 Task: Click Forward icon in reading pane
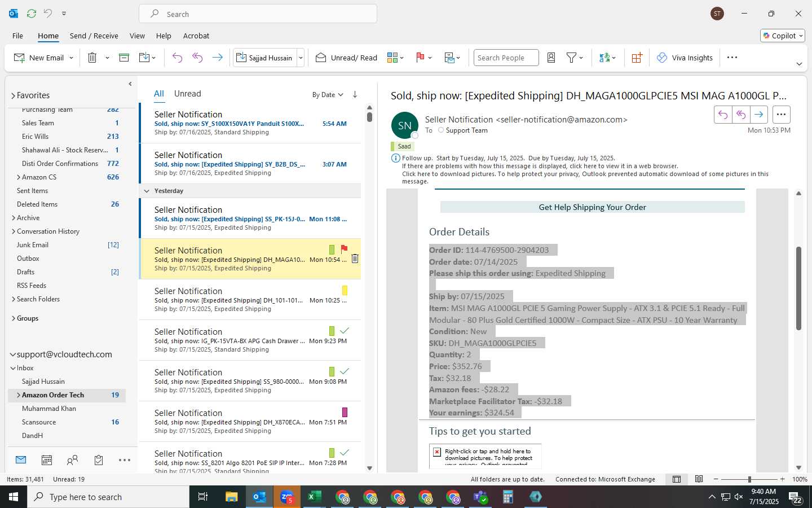(x=759, y=115)
